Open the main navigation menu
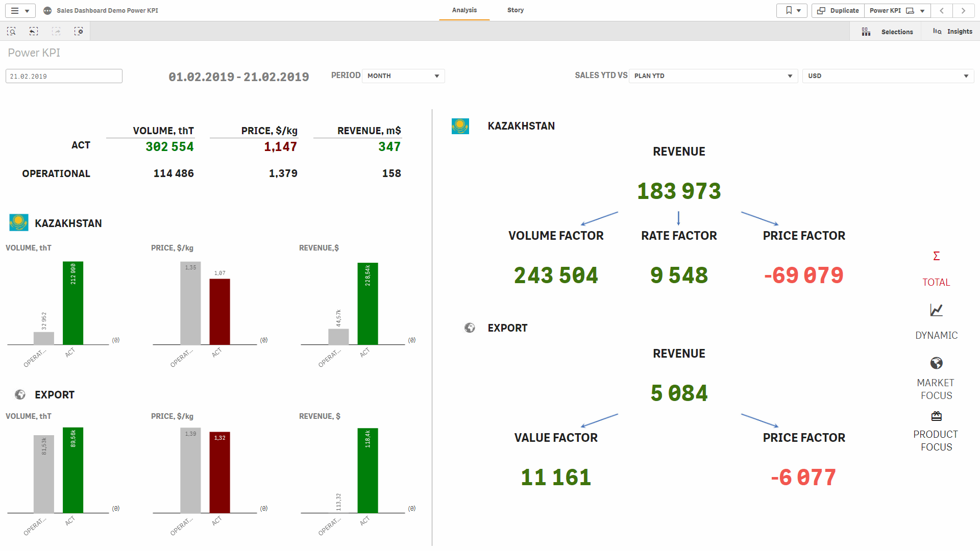 pos(20,10)
